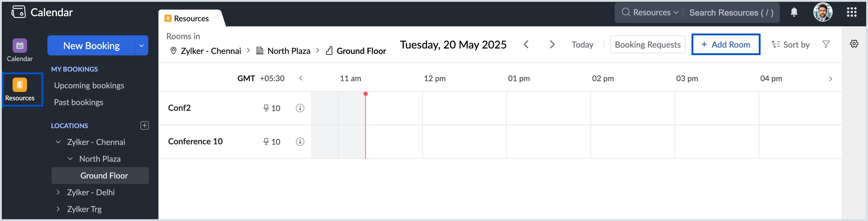Click the Add Room button
This screenshot has width=868, height=221.
725,44
